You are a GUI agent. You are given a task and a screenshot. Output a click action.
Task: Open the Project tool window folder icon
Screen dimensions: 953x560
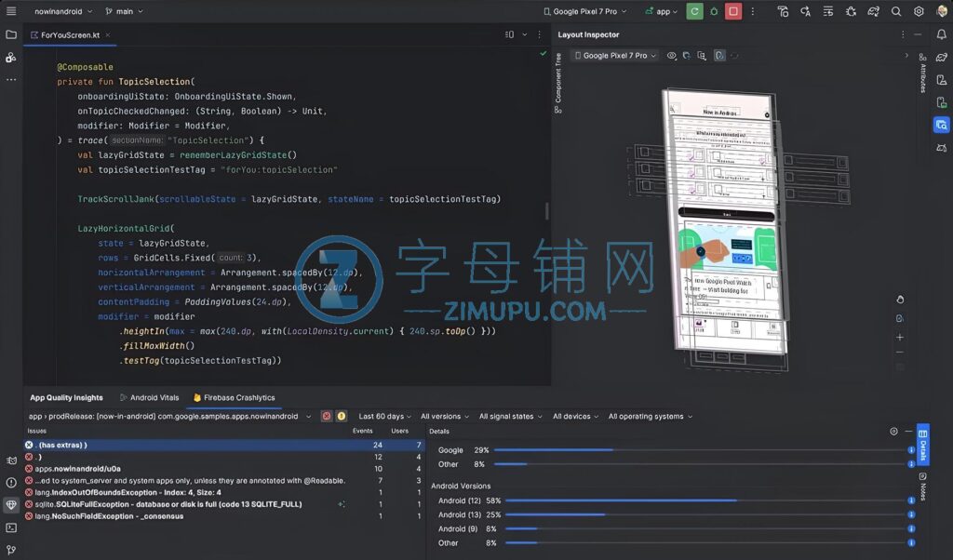(11, 34)
